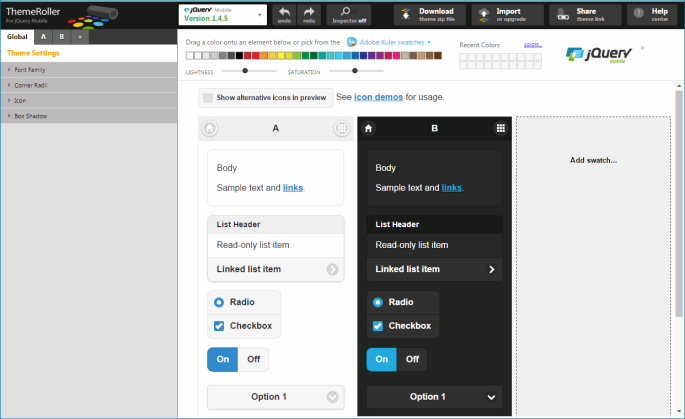Select the Radio button in swatch B
The image size is (685, 419).
click(x=403, y=302)
